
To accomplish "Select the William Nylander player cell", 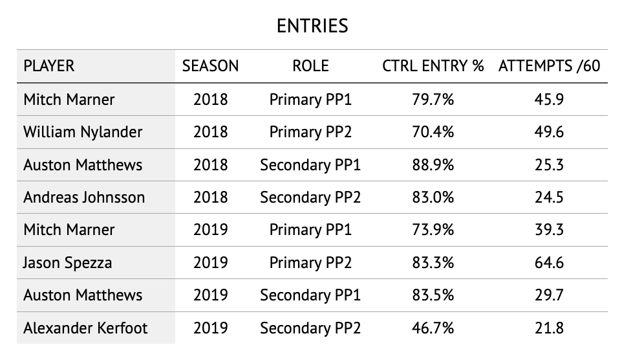I will [x=83, y=132].
